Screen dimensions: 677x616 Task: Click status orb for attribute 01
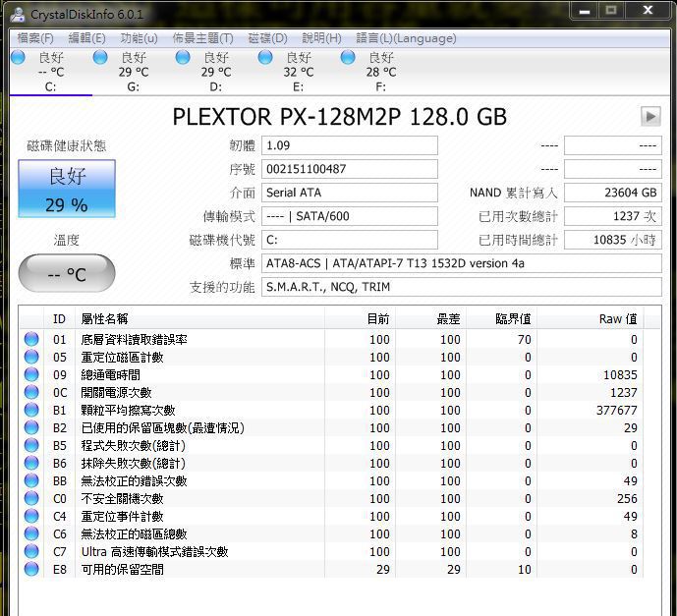click(x=31, y=339)
